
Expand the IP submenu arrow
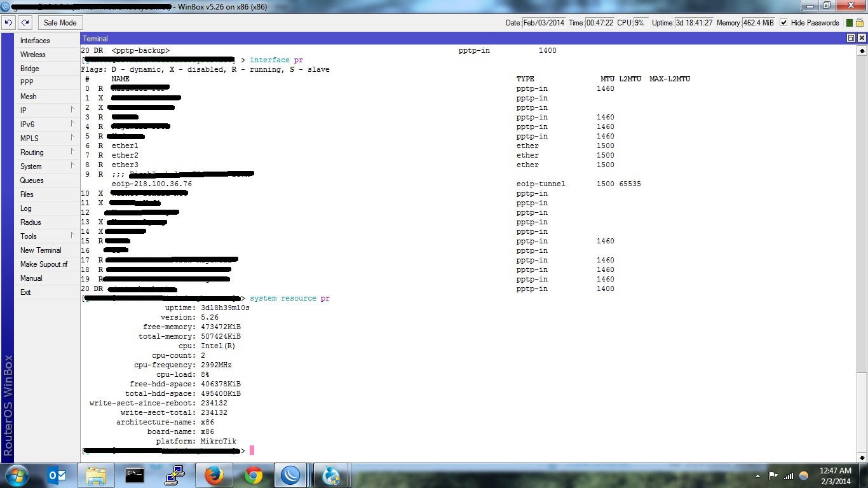click(x=72, y=110)
